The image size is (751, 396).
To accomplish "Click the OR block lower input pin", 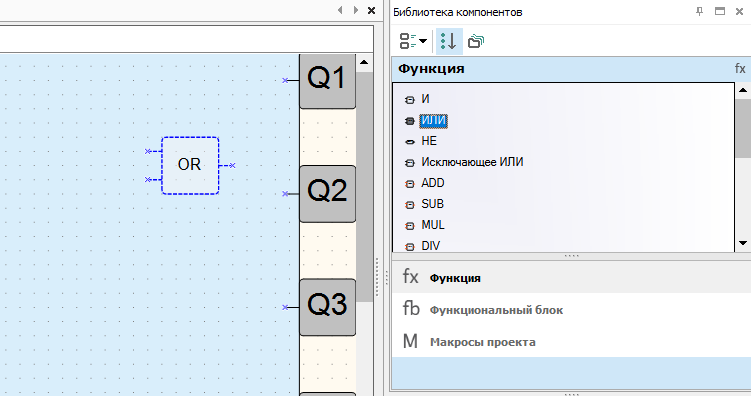I will pyautogui.click(x=148, y=180).
